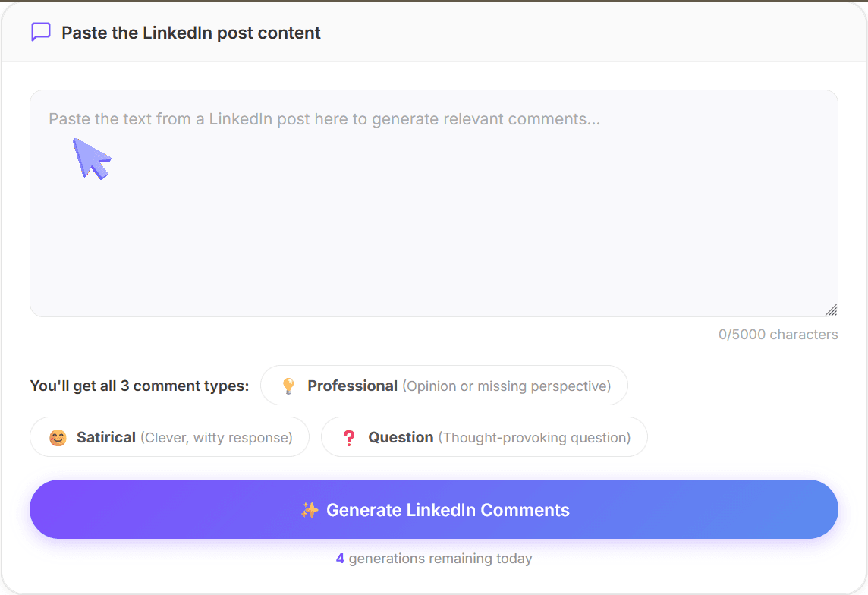Click the sparkles icon on the Generate button

pyautogui.click(x=309, y=509)
